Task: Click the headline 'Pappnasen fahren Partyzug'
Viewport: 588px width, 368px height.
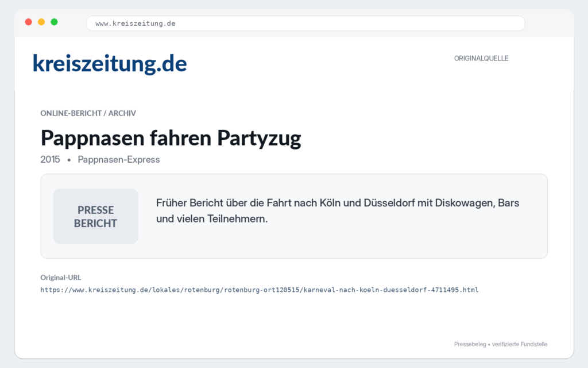Action: 171,138
